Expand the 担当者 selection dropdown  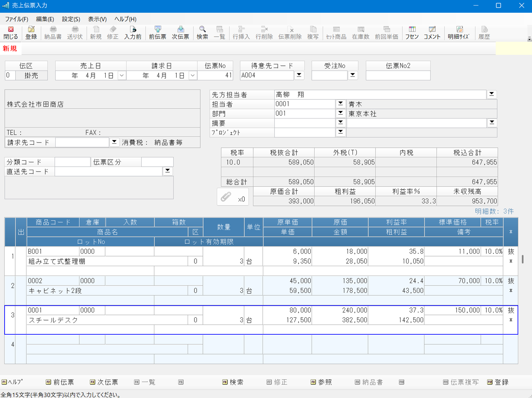click(340, 104)
